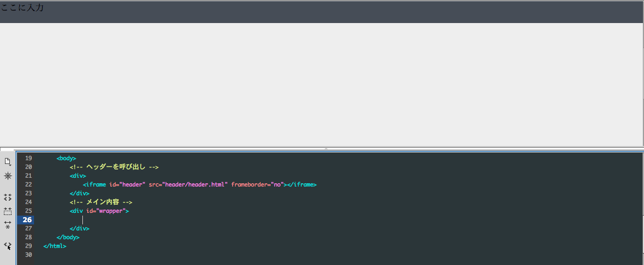The width and height of the screenshot is (644, 265).
Task: Click the 'ヘッダーを呼び出し' comment
Action: [114, 167]
